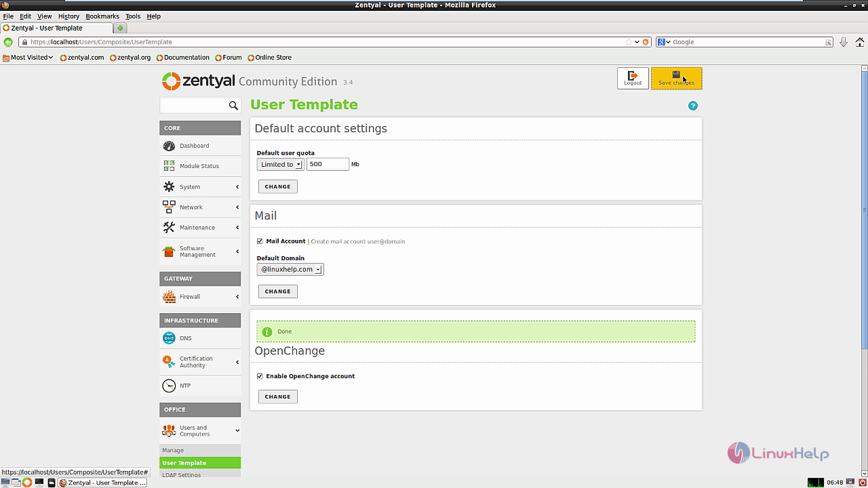Bookmark this page with the star icon

click(629, 42)
